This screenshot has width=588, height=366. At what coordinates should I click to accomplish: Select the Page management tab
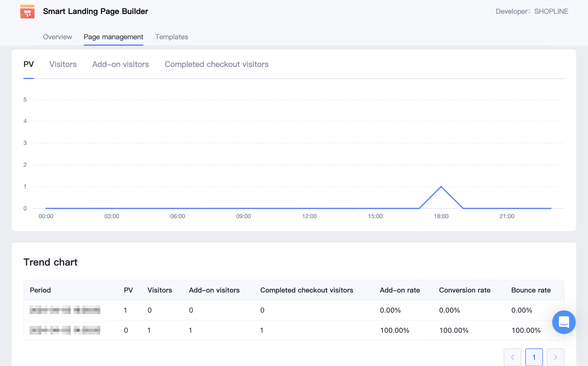pos(113,37)
